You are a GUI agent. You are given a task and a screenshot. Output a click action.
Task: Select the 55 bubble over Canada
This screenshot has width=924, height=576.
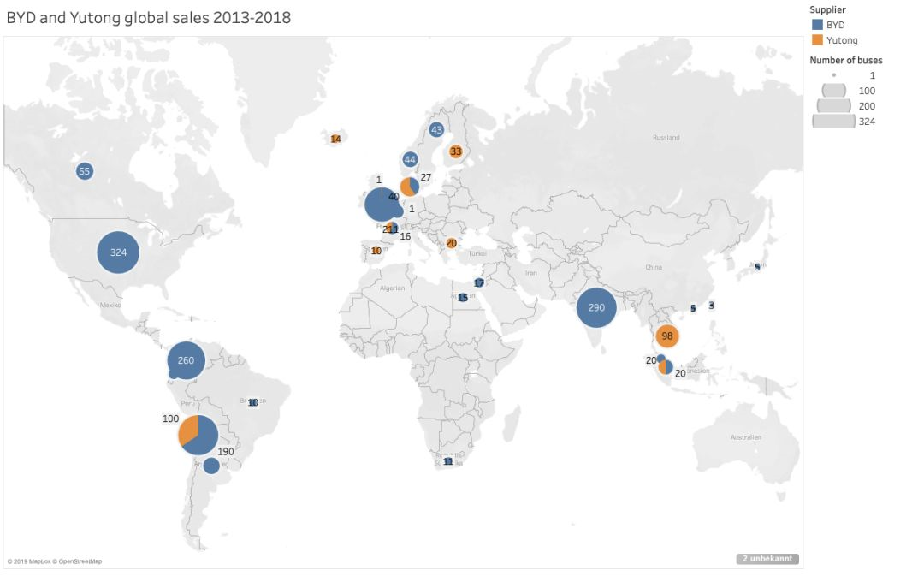84,171
